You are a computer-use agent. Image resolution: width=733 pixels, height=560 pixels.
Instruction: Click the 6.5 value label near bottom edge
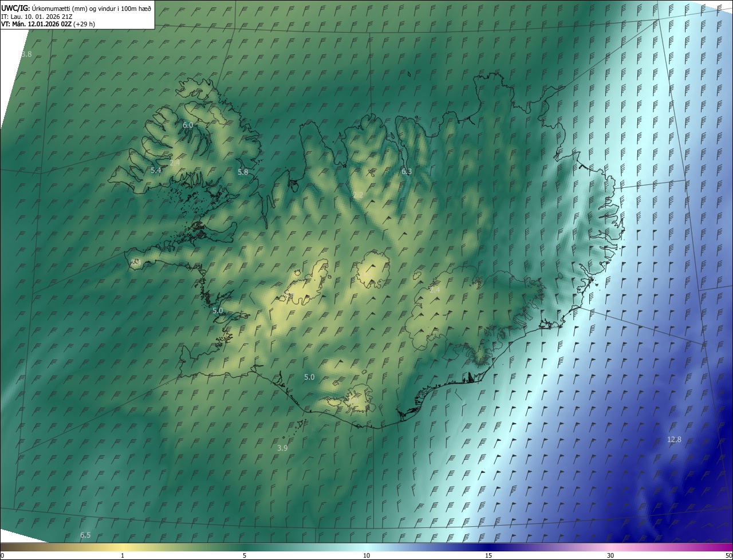coord(85,535)
